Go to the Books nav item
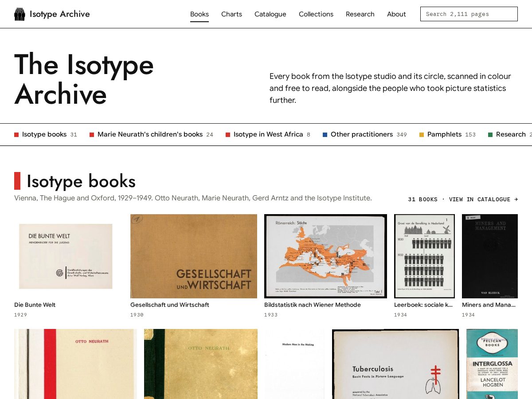Viewport: 532px width, 399px height. (199, 14)
